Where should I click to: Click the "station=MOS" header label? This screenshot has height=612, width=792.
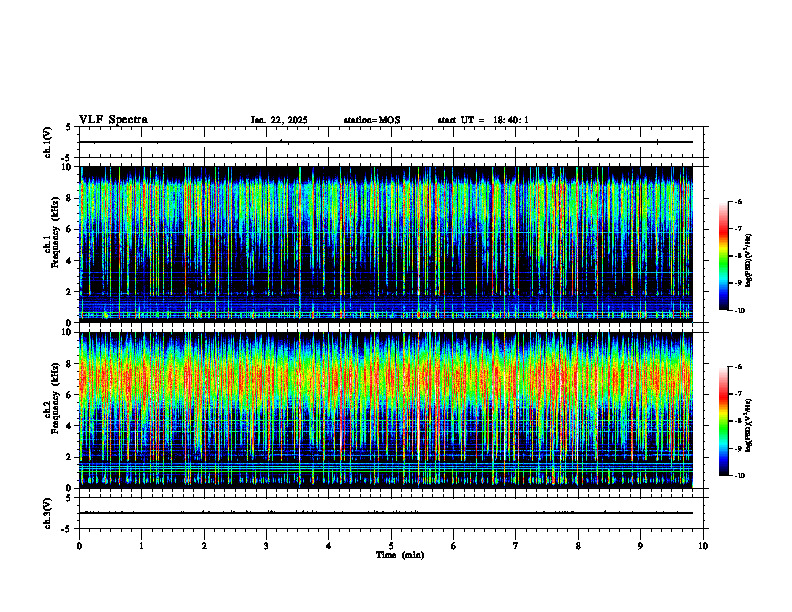[372, 120]
